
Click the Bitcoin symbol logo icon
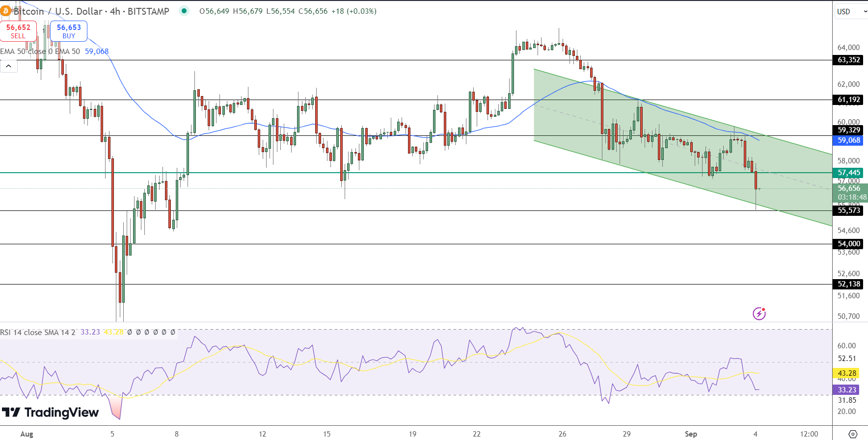coord(5,11)
